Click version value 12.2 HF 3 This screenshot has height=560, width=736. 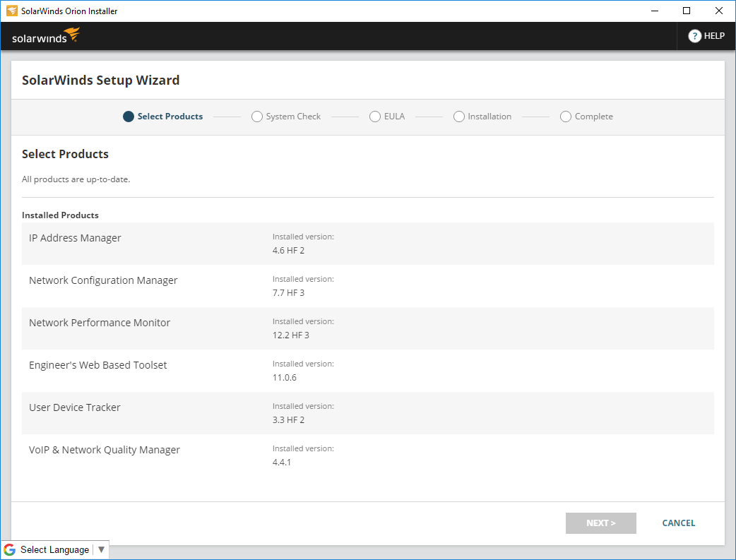(290, 335)
